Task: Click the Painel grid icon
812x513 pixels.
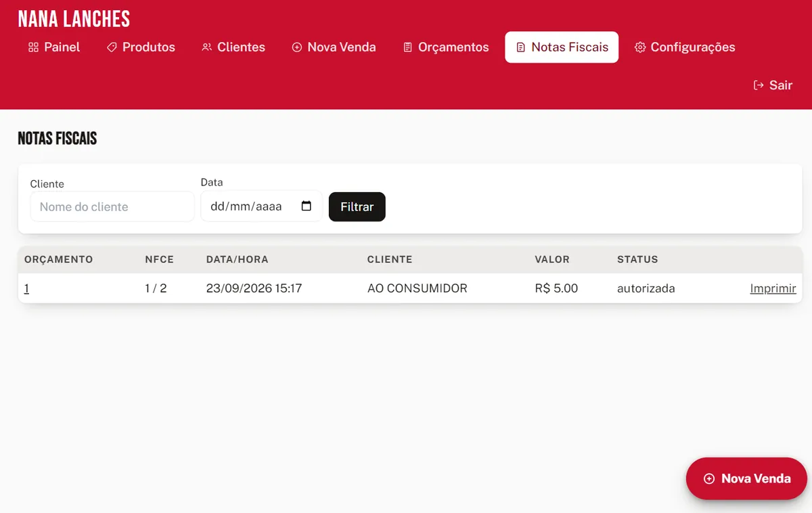Action: click(x=33, y=47)
